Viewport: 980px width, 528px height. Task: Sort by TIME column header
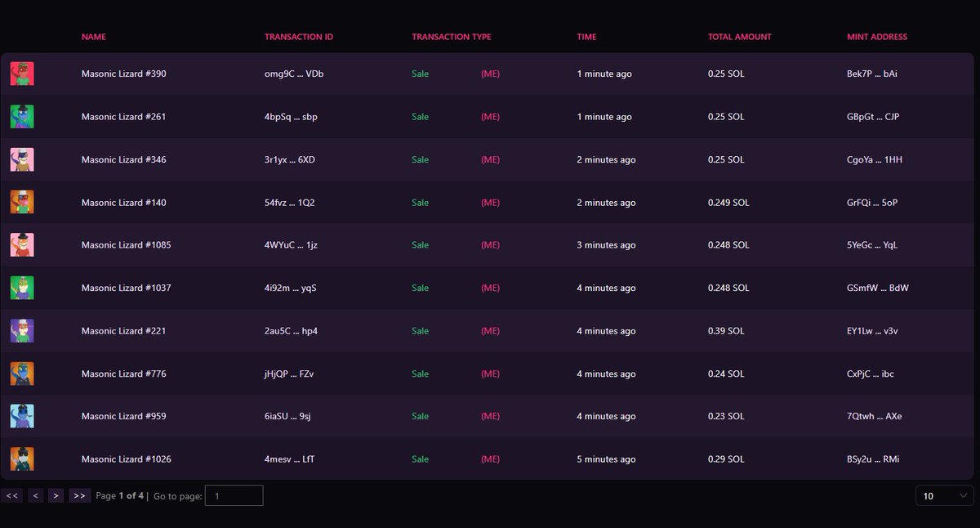pos(586,37)
